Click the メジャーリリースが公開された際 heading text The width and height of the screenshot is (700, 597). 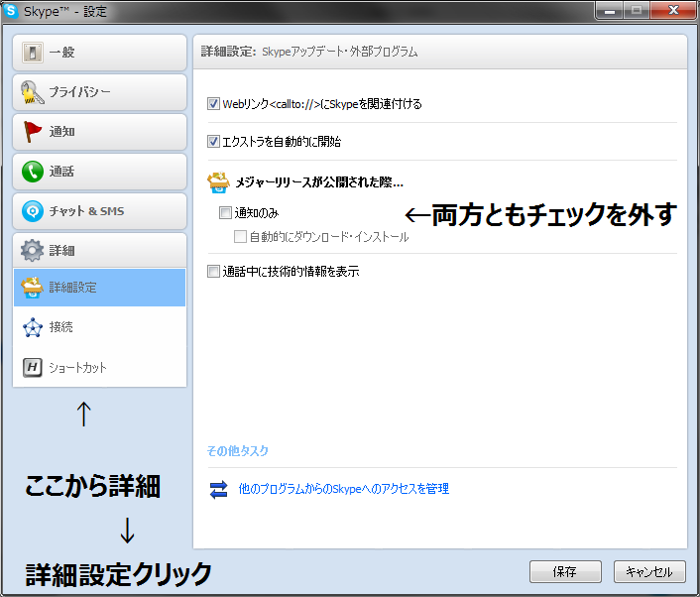[319, 182]
